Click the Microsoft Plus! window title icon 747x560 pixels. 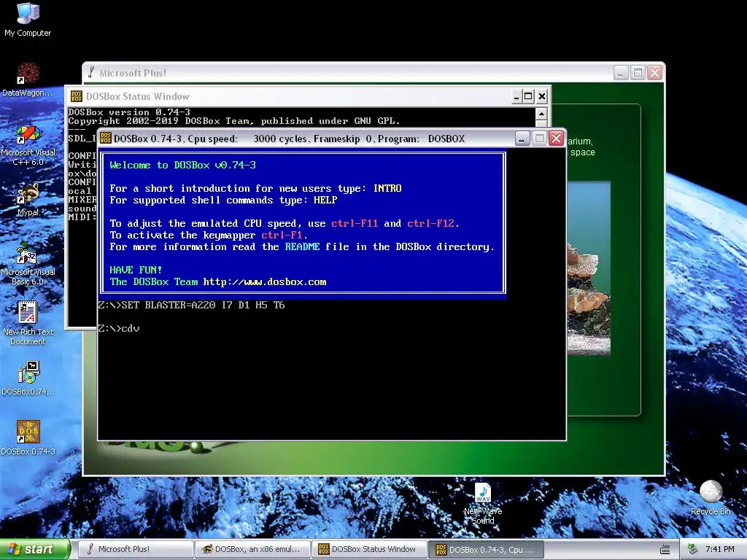(91, 72)
